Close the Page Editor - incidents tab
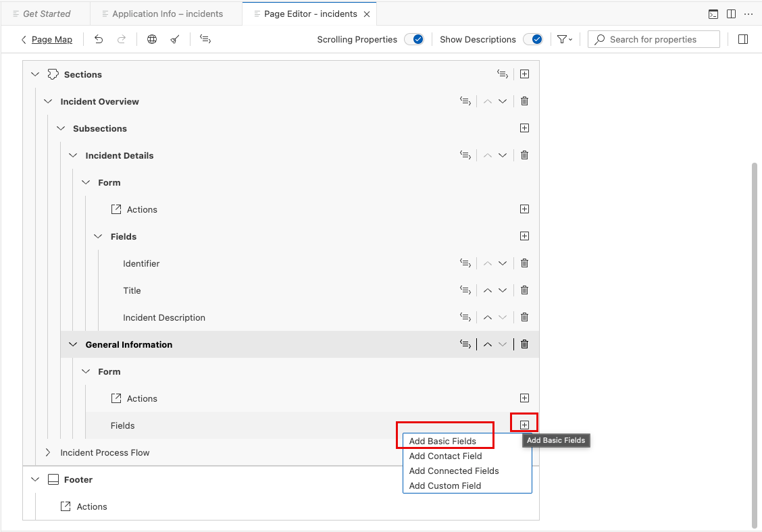 pos(367,14)
